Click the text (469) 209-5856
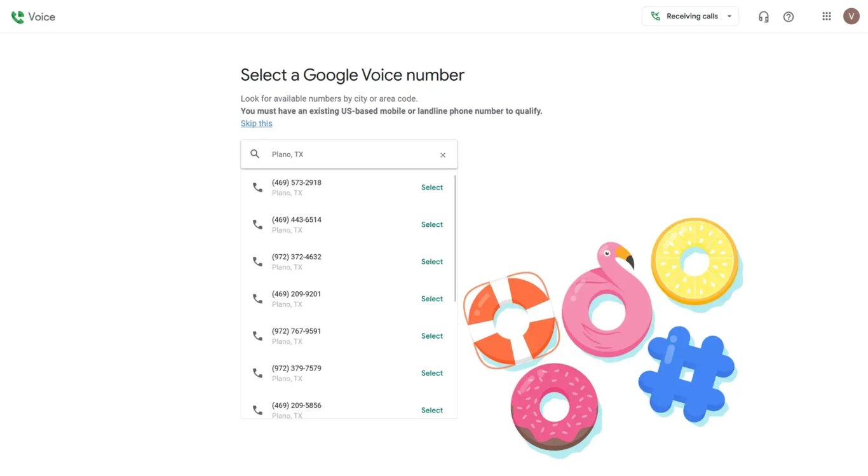Image resolution: width=868 pixels, height=476 pixels. click(x=297, y=405)
